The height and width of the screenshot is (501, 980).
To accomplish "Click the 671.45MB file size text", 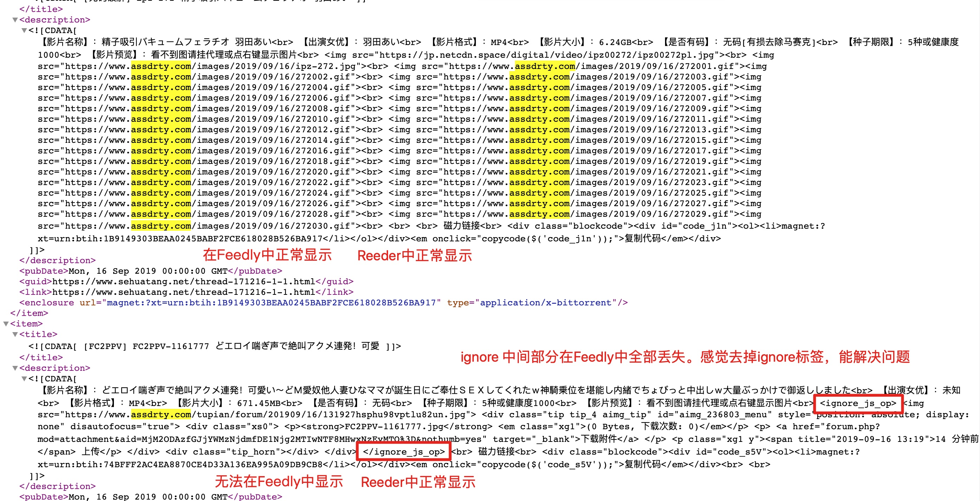I will coord(258,403).
